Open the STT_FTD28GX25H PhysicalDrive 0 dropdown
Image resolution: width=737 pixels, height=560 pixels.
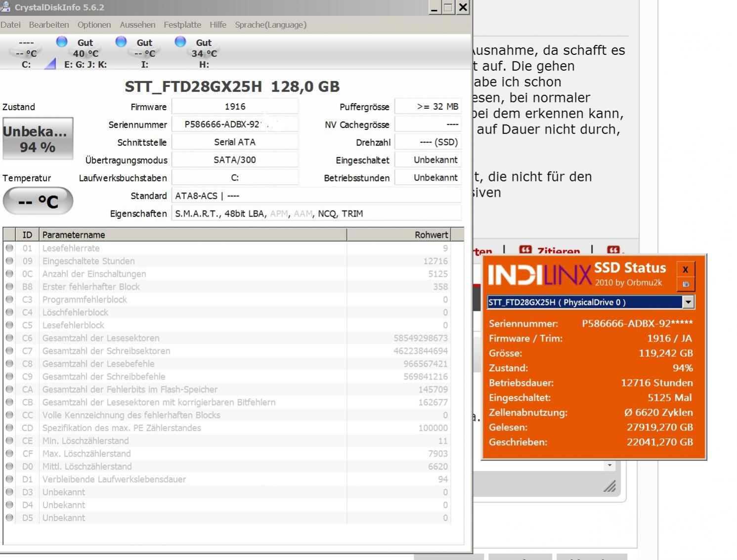click(689, 302)
